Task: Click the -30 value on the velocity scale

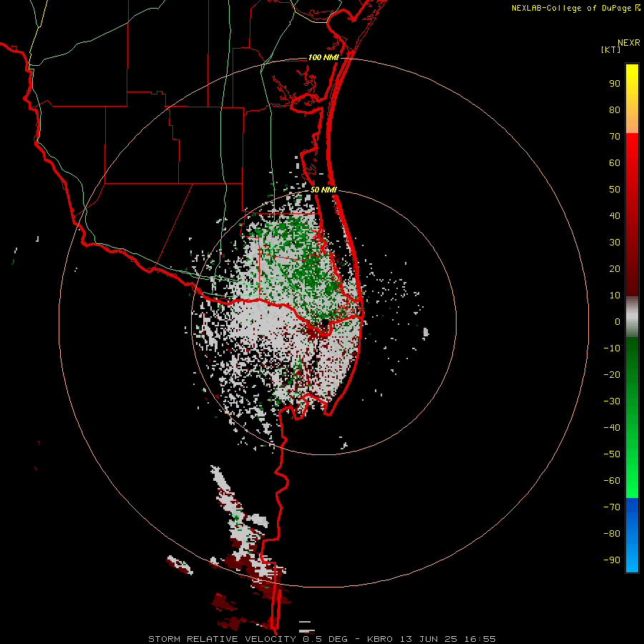Action: pos(612,401)
